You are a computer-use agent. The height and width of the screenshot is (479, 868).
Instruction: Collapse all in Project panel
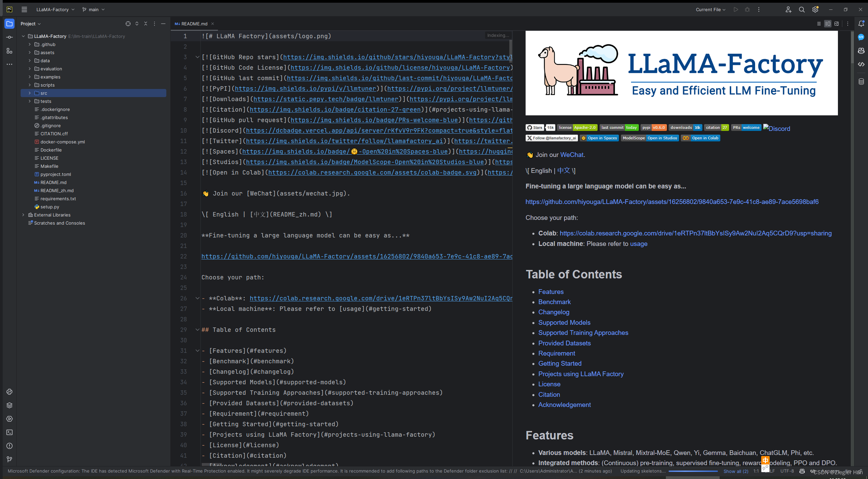pos(146,24)
